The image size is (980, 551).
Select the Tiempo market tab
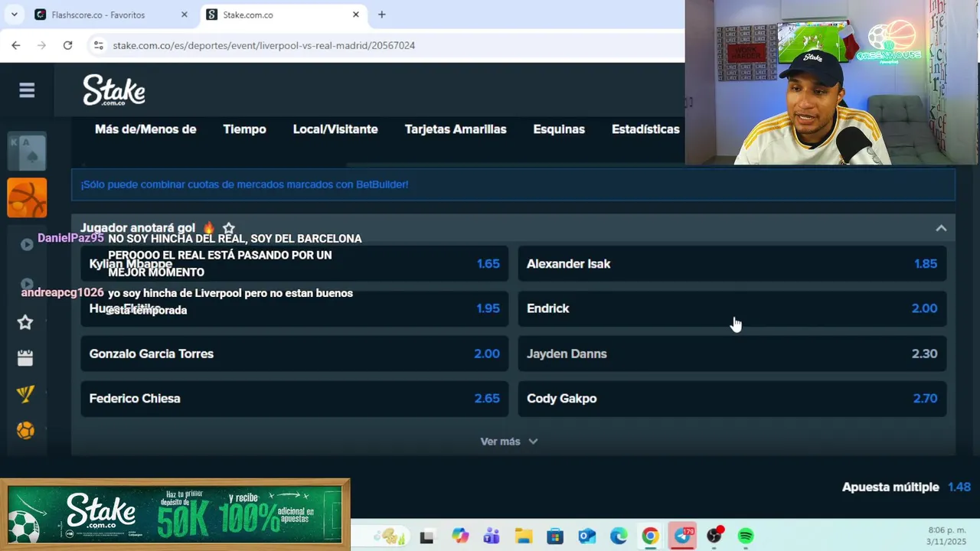point(245,129)
